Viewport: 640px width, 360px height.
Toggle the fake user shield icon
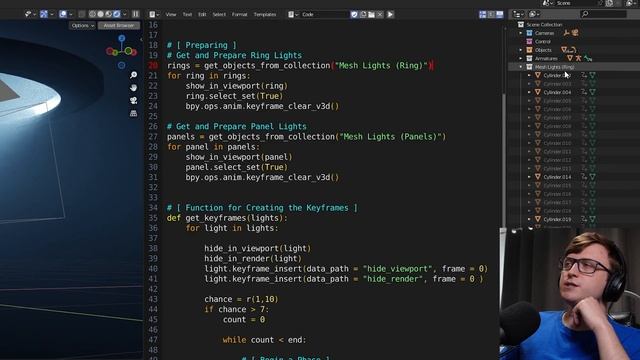coord(354,14)
